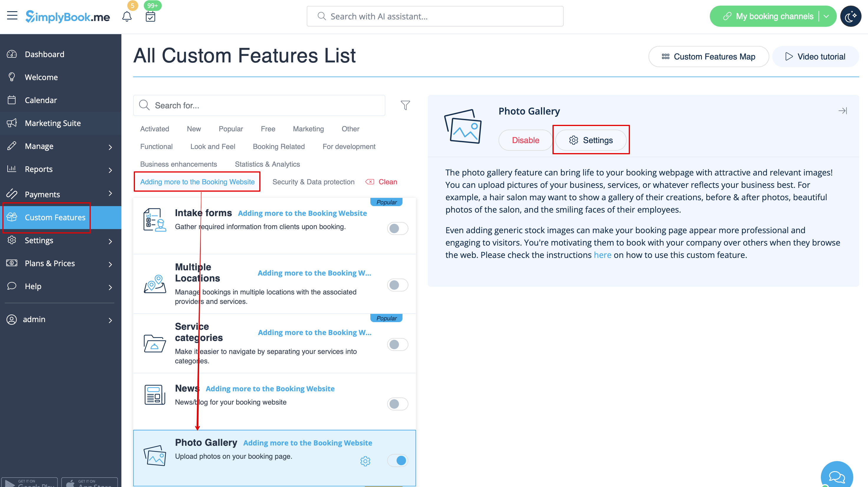Click the Photo Gallery row picture icon

click(x=155, y=456)
